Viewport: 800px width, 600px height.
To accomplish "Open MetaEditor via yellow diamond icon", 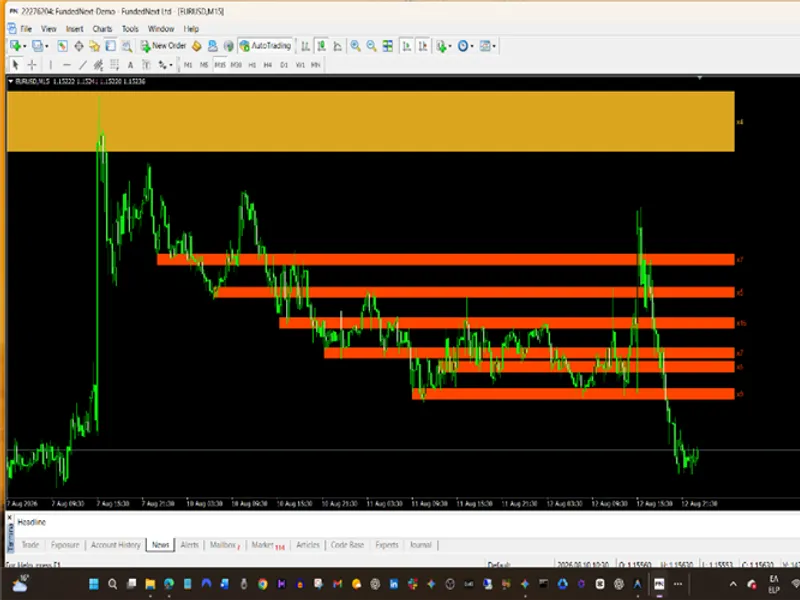I will click(x=196, y=46).
